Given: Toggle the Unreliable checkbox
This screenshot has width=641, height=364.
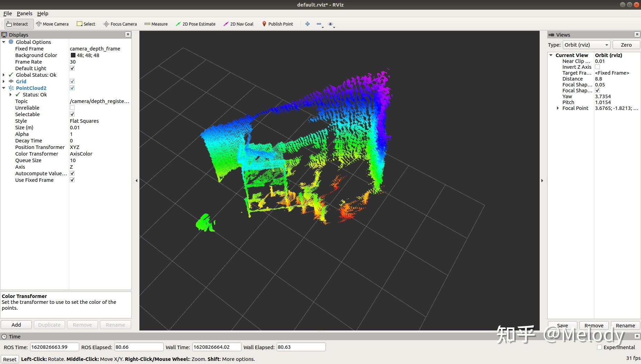Looking at the screenshot, I should [x=72, y=108].
